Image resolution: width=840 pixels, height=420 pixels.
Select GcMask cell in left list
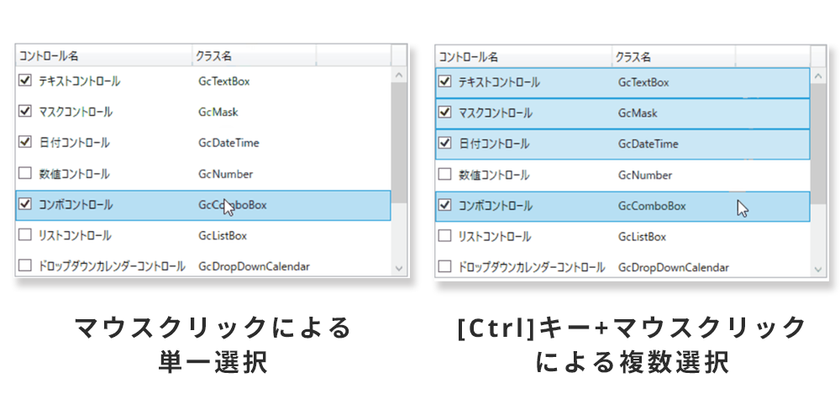tap(219, 112)
